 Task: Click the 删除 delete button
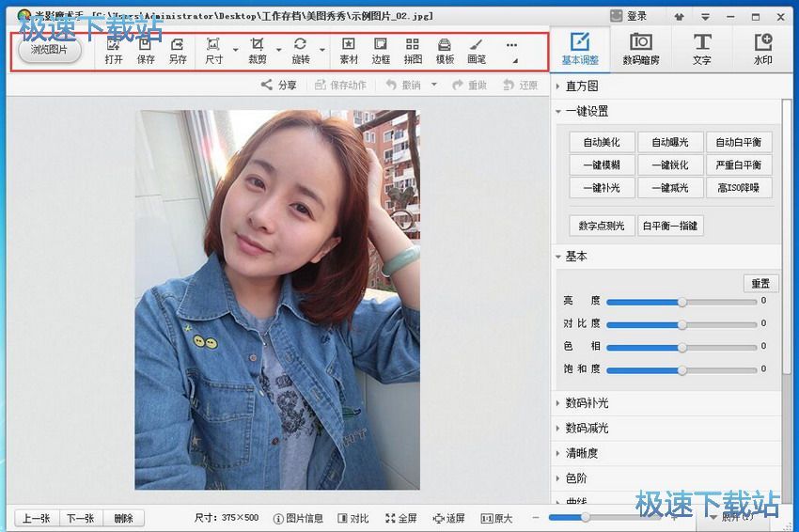pyautogui.click(x=123, y=518)
